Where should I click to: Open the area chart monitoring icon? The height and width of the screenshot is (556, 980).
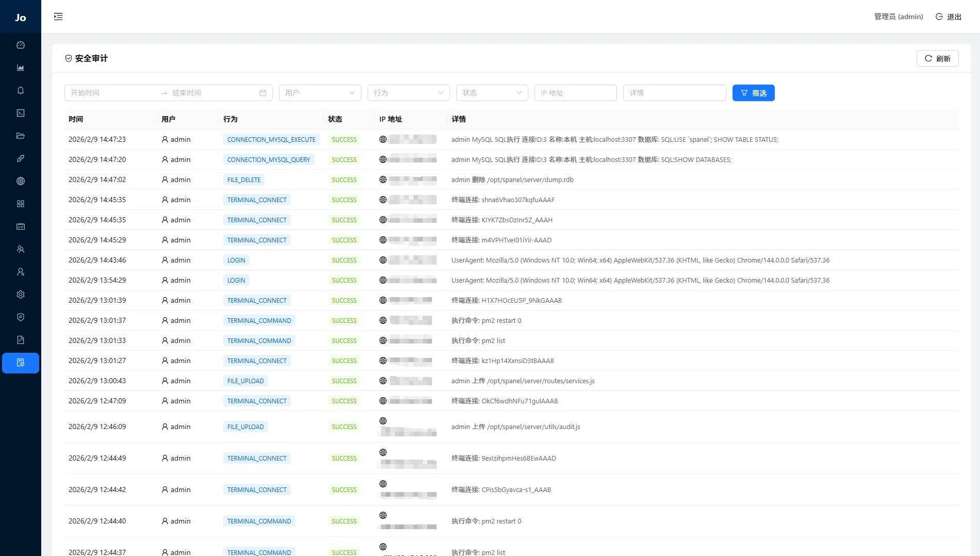(21, 68)
